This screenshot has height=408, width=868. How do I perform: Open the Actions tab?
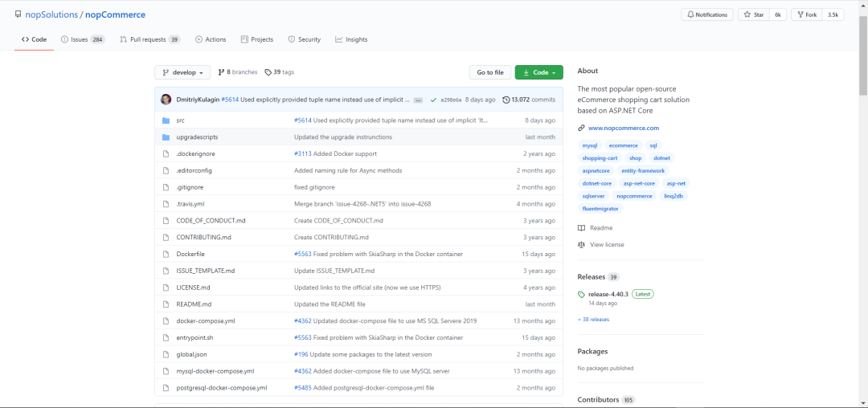click(211, 39)
